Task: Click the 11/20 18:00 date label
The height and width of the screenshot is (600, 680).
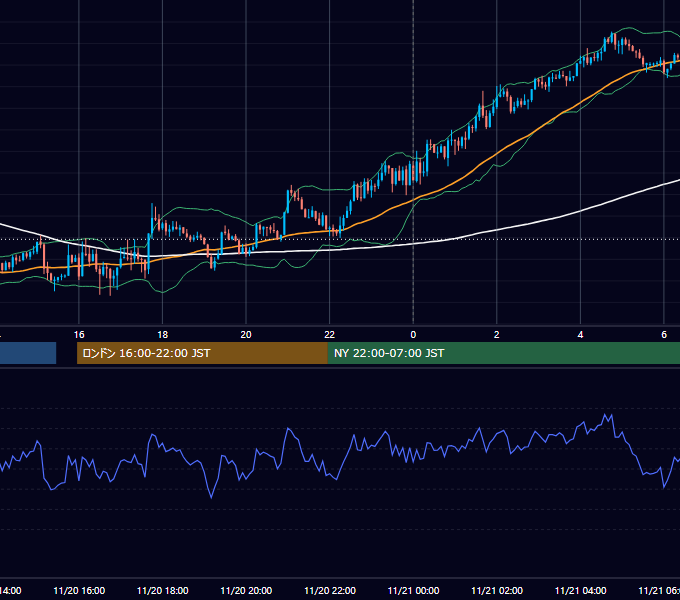Action: point(163,591)
